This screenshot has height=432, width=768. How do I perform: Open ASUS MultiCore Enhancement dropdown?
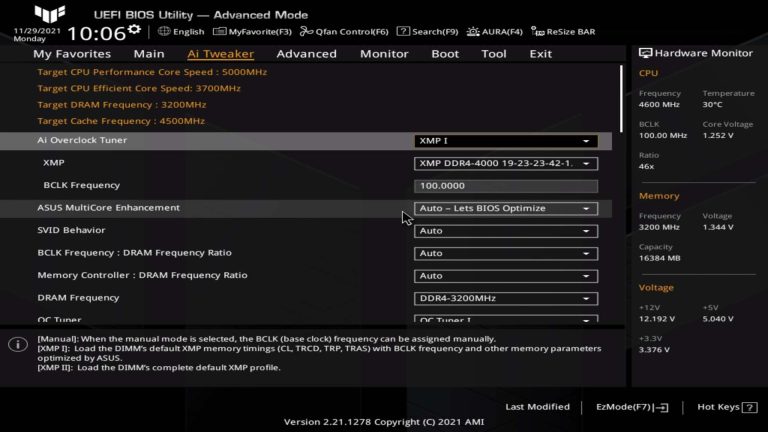(x=506, y=209)
